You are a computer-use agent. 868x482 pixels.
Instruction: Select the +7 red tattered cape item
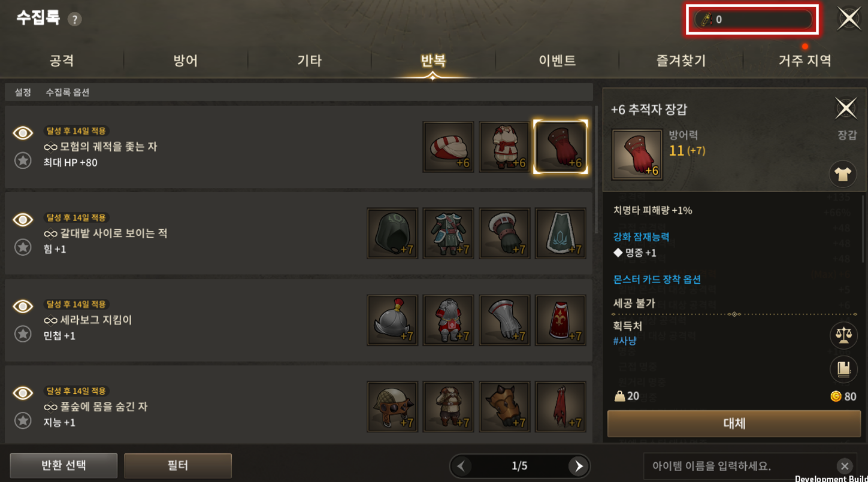(x=561, y=407)
